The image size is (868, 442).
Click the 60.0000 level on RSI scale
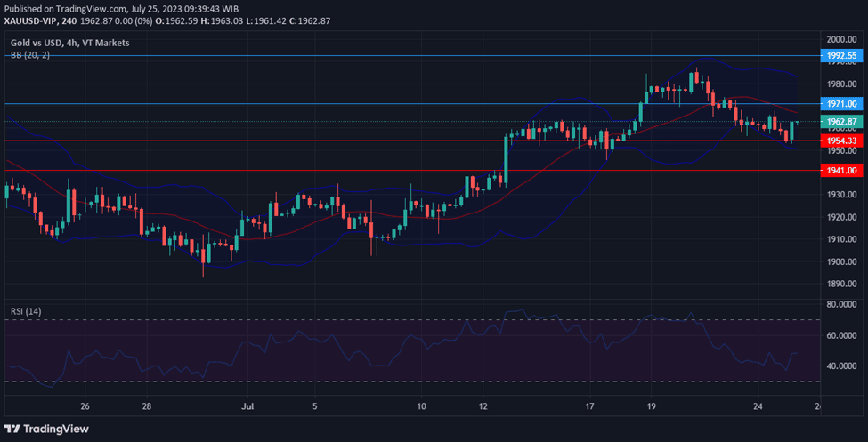point(840,335)
